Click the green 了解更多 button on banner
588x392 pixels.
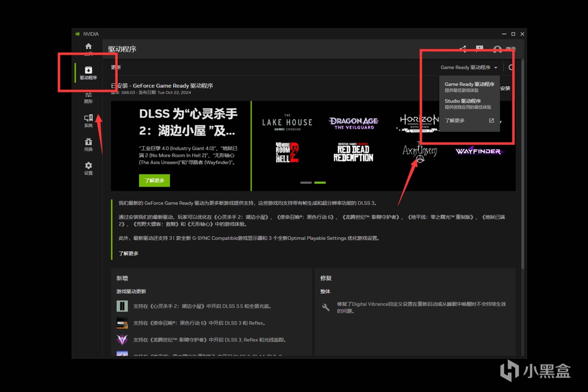[154, 181]
